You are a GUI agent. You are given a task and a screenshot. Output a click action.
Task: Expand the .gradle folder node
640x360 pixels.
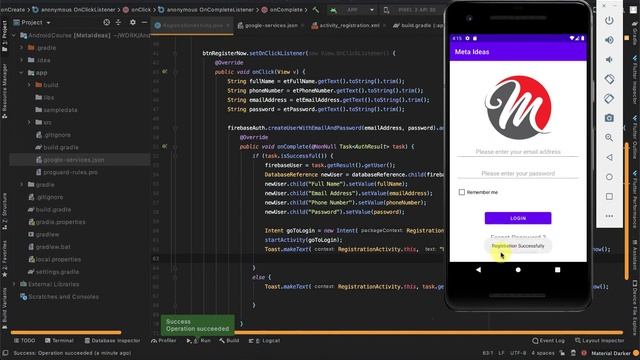point(22,48)
